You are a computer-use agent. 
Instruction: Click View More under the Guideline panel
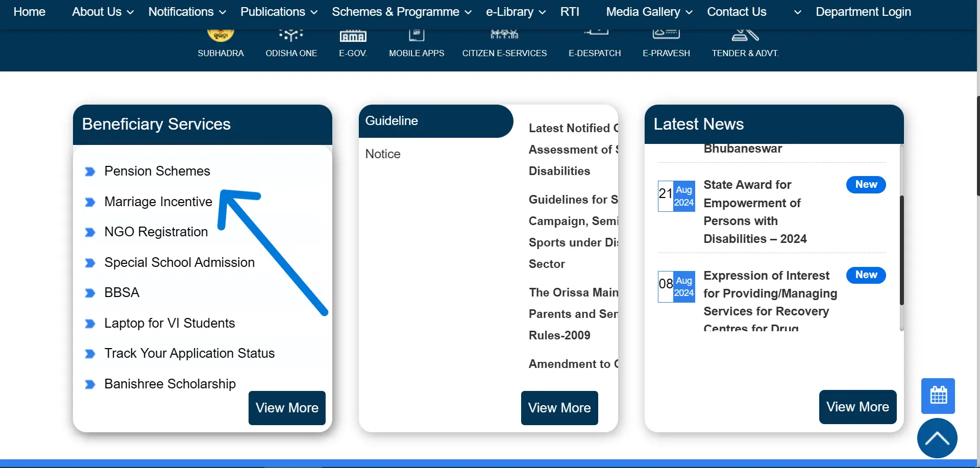tap(559, 408)
